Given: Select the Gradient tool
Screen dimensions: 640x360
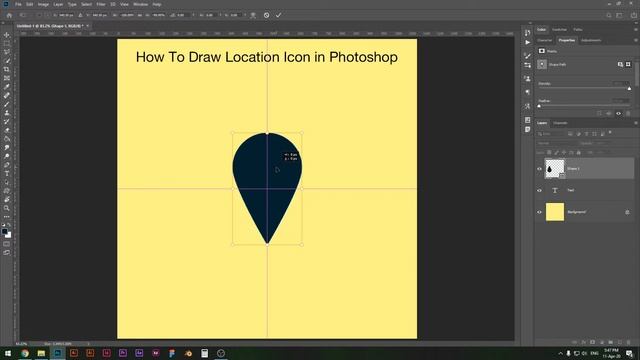Looking at the screenshot, I should (7, 139).
